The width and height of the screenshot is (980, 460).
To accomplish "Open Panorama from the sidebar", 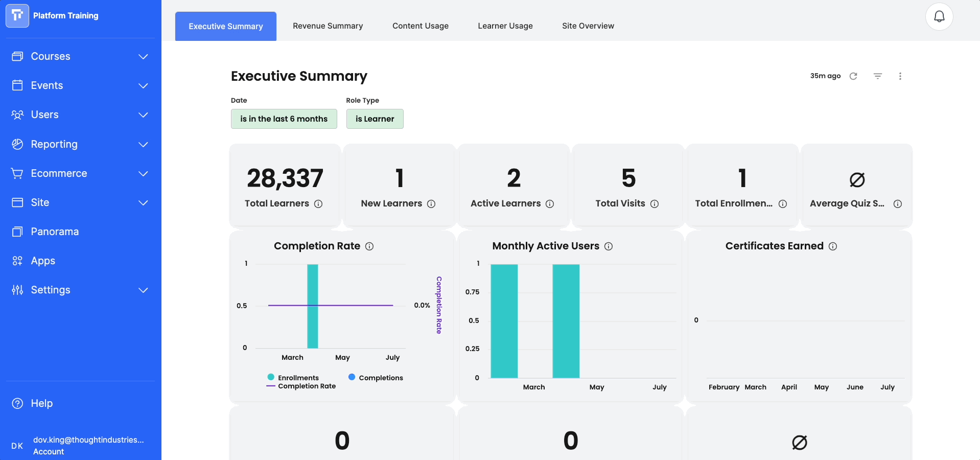I will [x=55, y=232].
